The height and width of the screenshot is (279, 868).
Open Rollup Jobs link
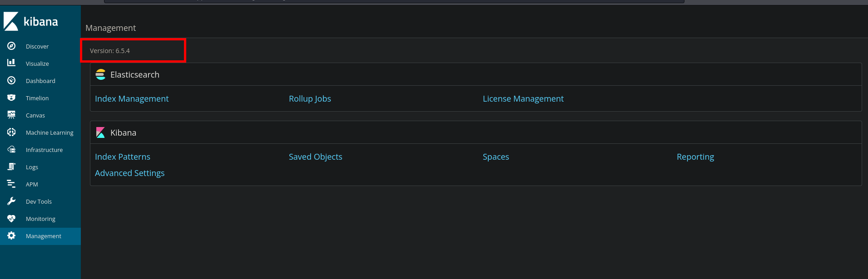click(310, 99)
